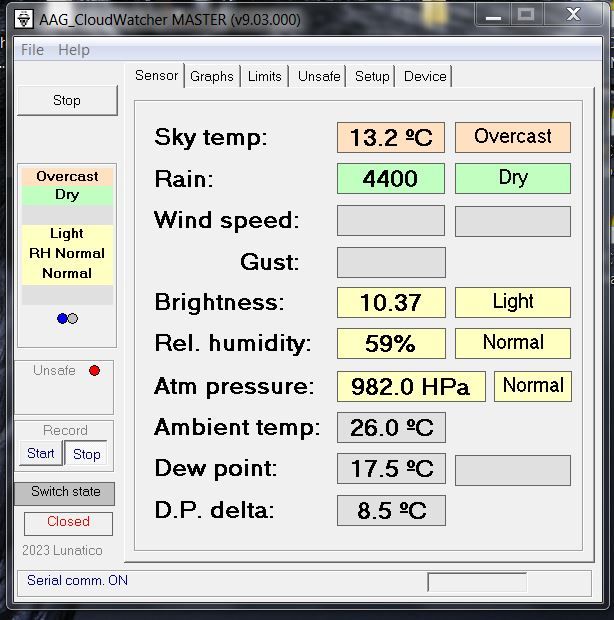614x620 pixels.
Task: Click the large Stop button at top left
Action: click(x=67, y=100)
